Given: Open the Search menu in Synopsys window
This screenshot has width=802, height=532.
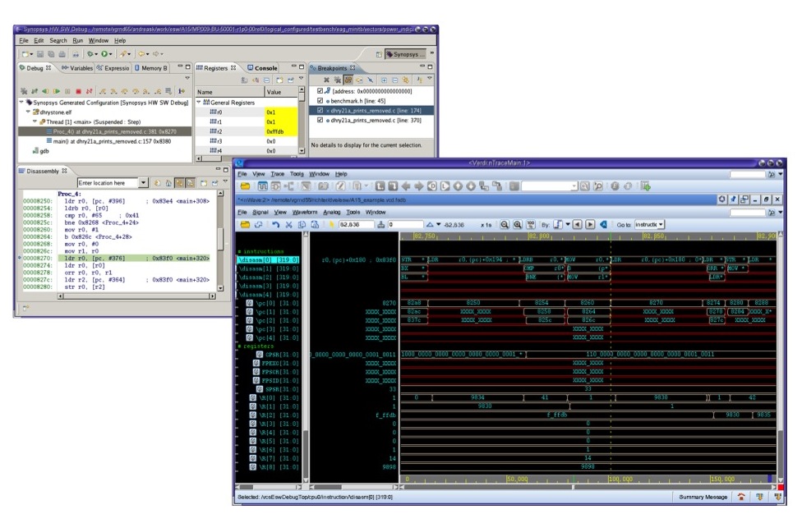Looking at the screenshot, I should pyautogui.click(x=58, y=40).
